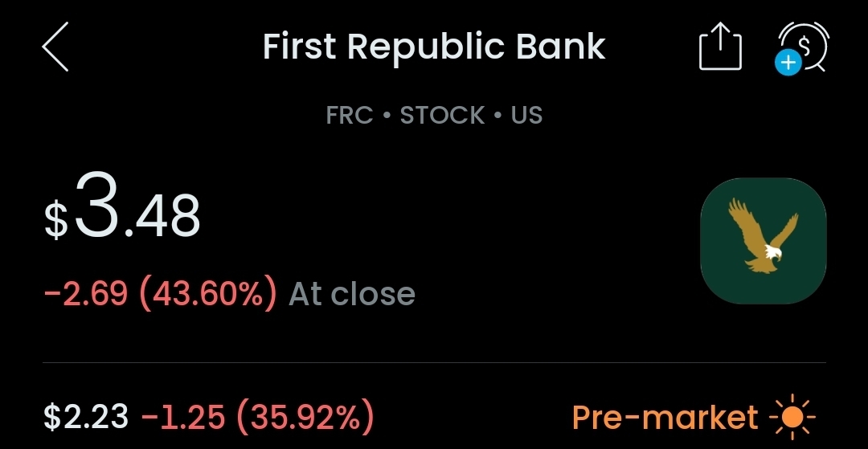Viewport: 868px width, 449px height.
Task: Tap the -1.25 pre-market change
Action: click(x=182, y=418)
